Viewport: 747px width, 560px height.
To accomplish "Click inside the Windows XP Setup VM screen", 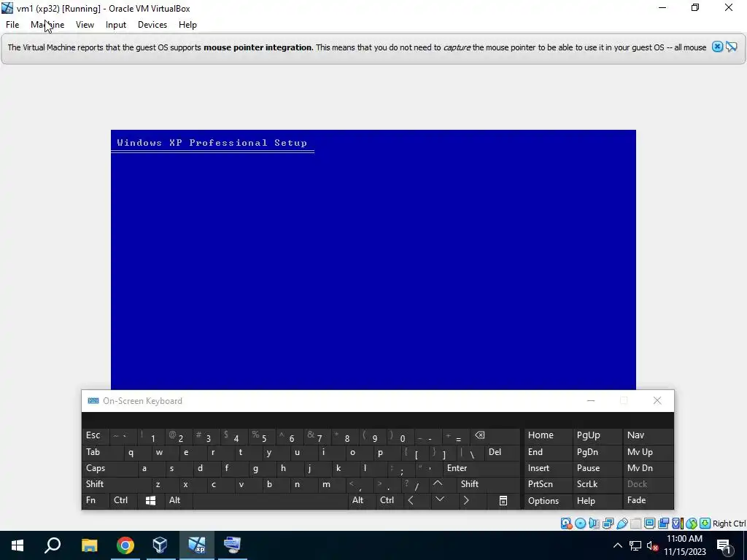I will pyautogui.click(x=373, y=260).
